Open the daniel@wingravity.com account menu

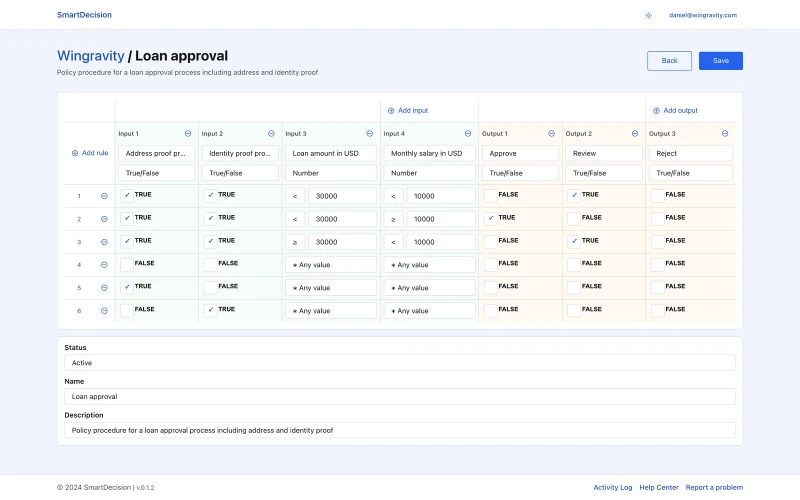(x=703, y=15)
